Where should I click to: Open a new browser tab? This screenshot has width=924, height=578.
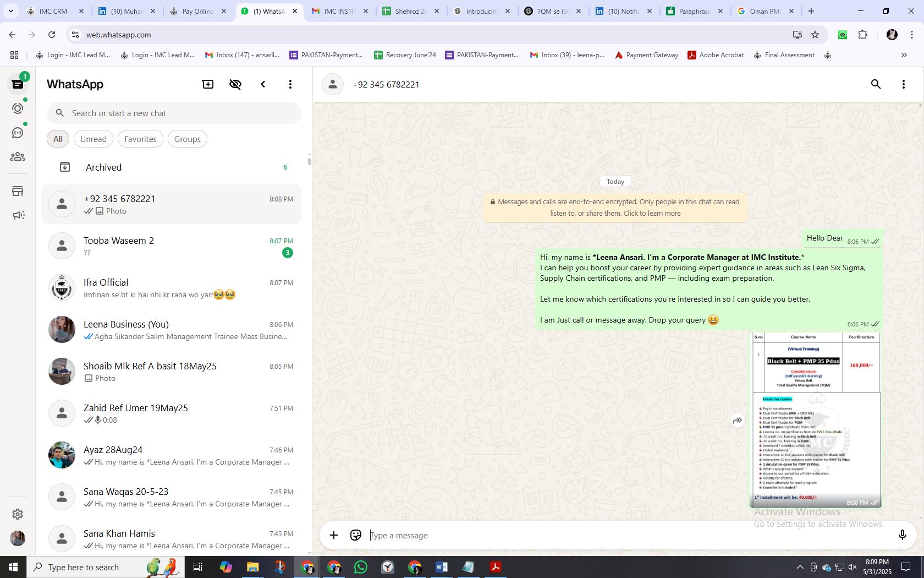click(811, 11)
